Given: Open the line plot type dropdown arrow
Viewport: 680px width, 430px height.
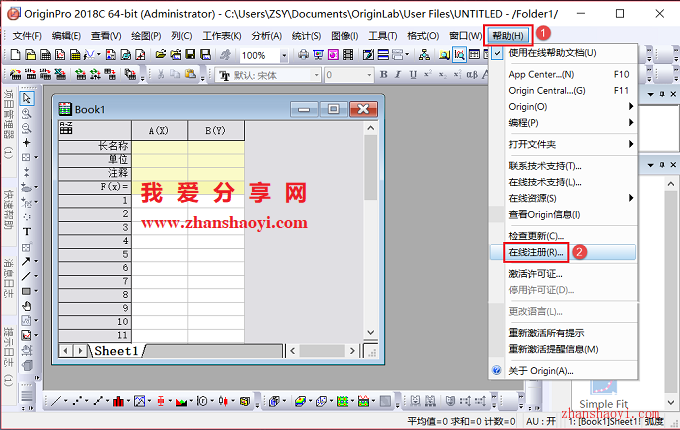Looking at the screenshot, I should coord(65,401).
